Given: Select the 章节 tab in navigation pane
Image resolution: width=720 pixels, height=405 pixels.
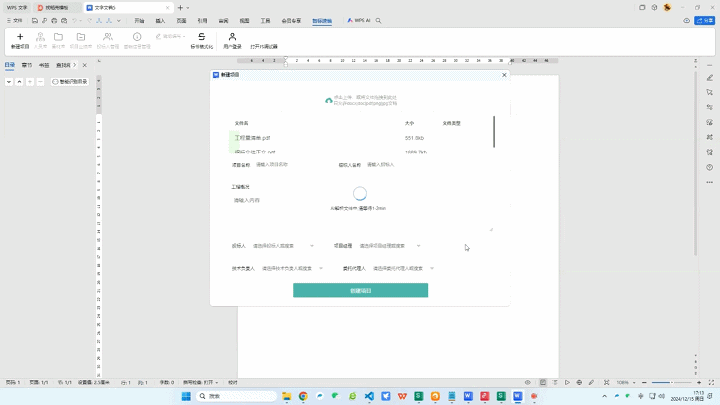Looking at the screenshot, I should click(x=27, y=64).
